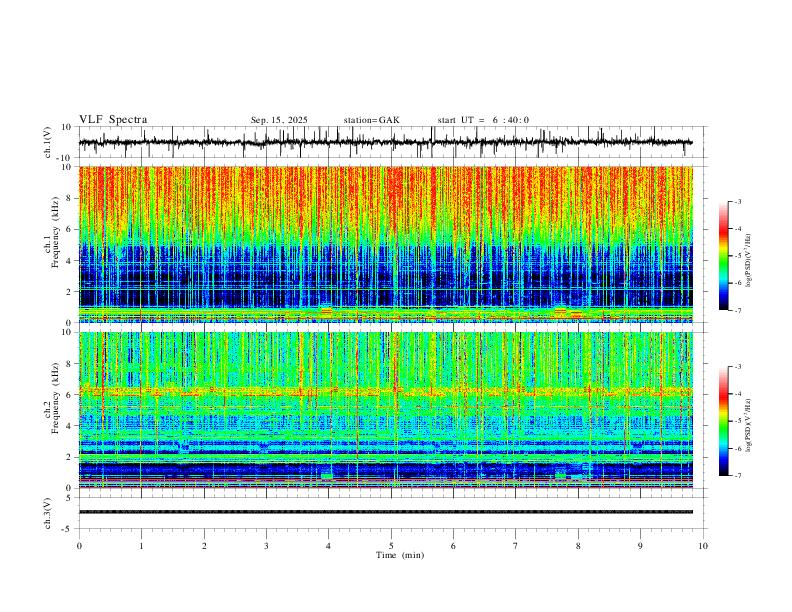Click inside the ch.1 spectrogram panel
The height and width of the screenshot is (612, 792).
click(385, 244)
